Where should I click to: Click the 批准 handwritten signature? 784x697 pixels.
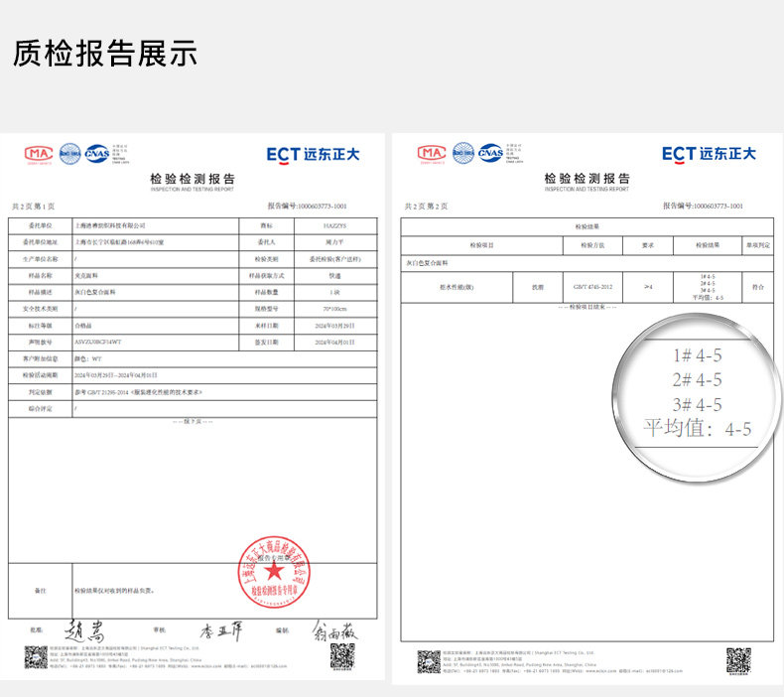coord(83,630)
